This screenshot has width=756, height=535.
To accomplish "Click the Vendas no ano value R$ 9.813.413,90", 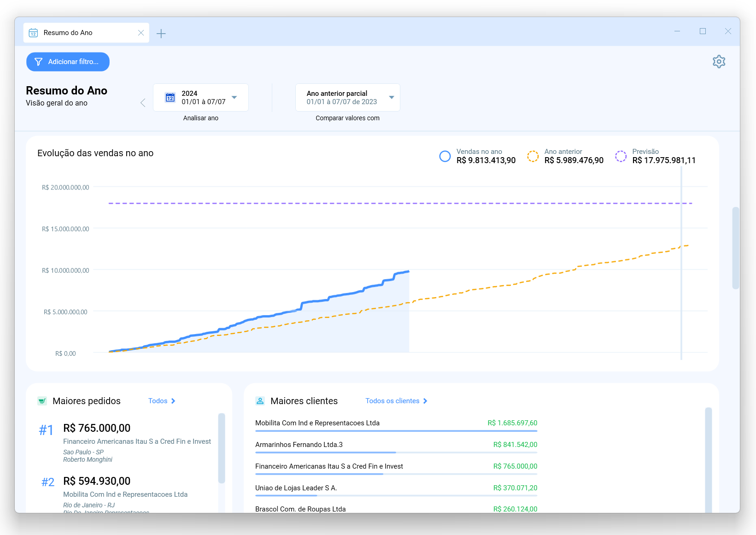I will tap(486, 160).
